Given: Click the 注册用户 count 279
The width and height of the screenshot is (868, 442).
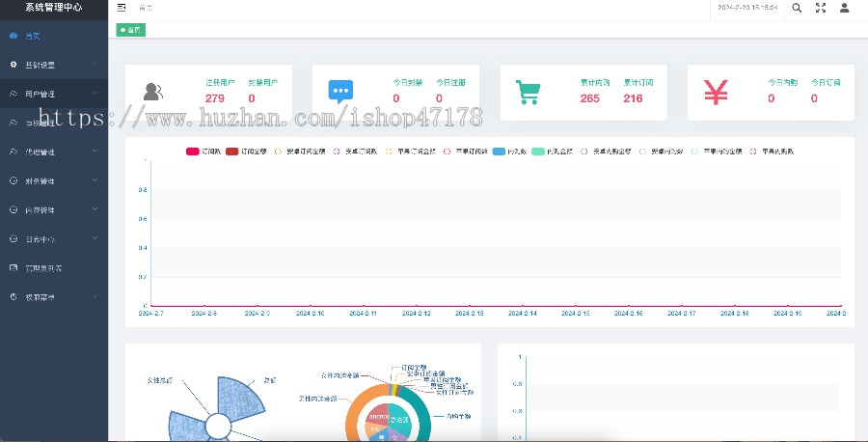Looking at the screenshot, I should click(x=215, y=98).
